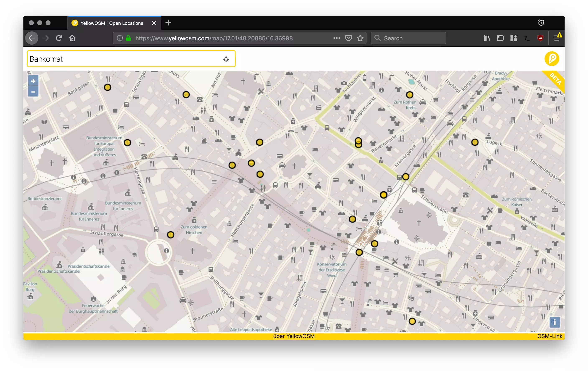Image resolution: width=588 pixels, height=371 pixels.
Task: Open a new browser tab
Action: click(x=168, y=23)
